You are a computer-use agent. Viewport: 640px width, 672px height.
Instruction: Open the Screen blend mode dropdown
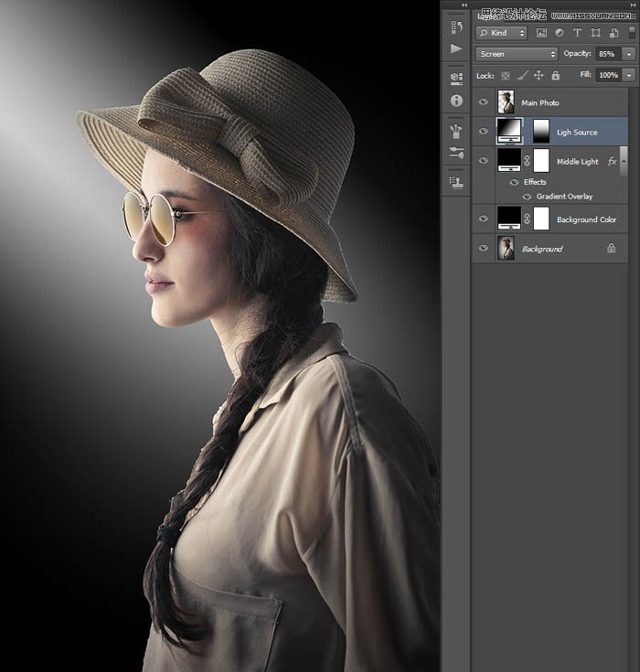pyautogui.click(x=516, y=54)
